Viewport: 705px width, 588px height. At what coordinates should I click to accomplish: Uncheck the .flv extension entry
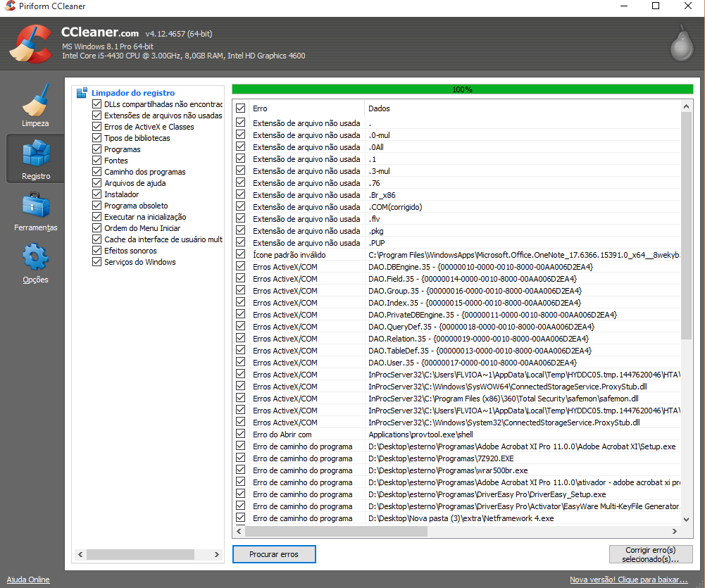pyautogui.click(x=241, y=218)
